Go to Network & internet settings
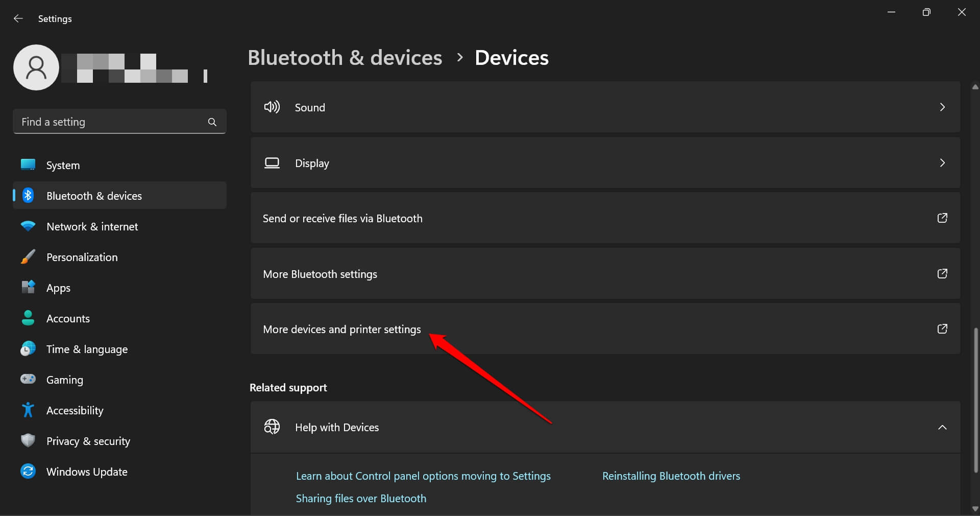 (119, 226)
